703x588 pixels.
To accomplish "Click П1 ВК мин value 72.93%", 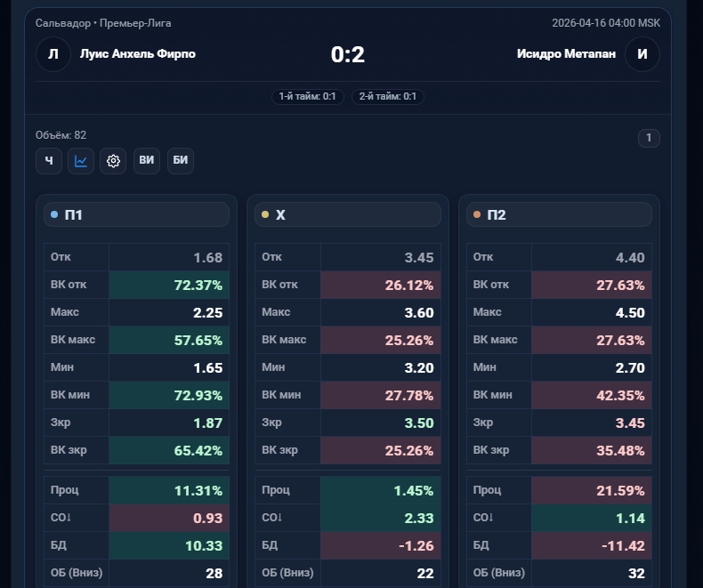I will pyautogui.click(x=198, y=395).
